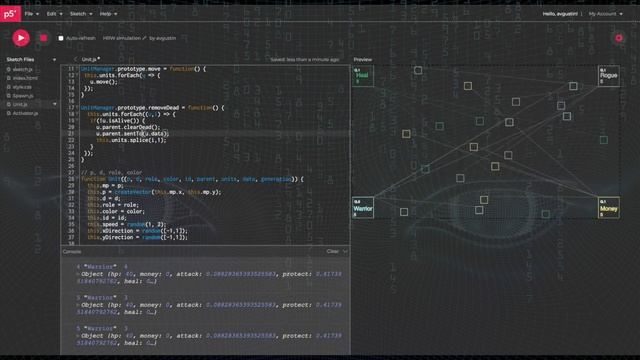Collapse the console with its chevron
This screenshot has height=360, width=640.
tap(345, 251)
